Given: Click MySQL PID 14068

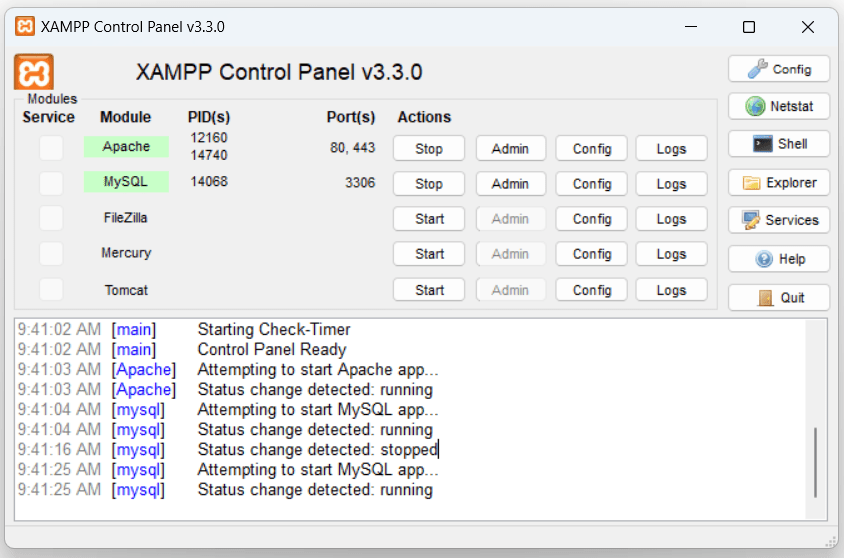Looking at the screenshot, I should pos(209,181).
